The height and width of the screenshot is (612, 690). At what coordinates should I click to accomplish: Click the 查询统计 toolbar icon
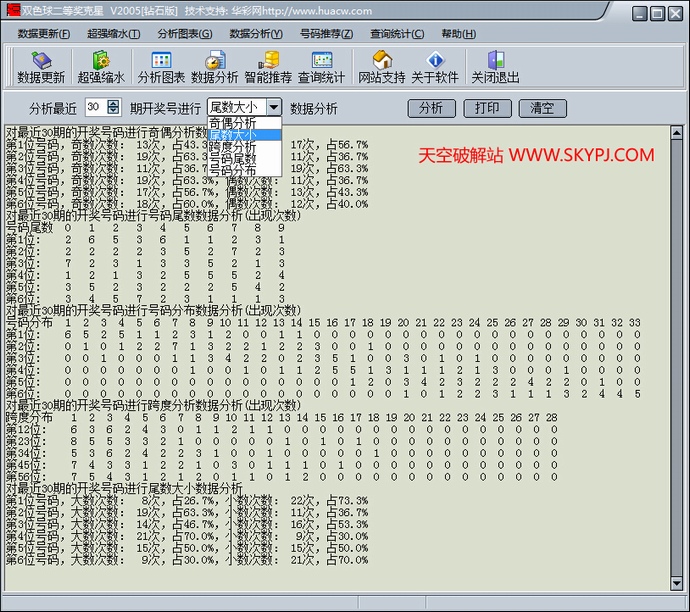pyautogui.click(x=321, y=60)
